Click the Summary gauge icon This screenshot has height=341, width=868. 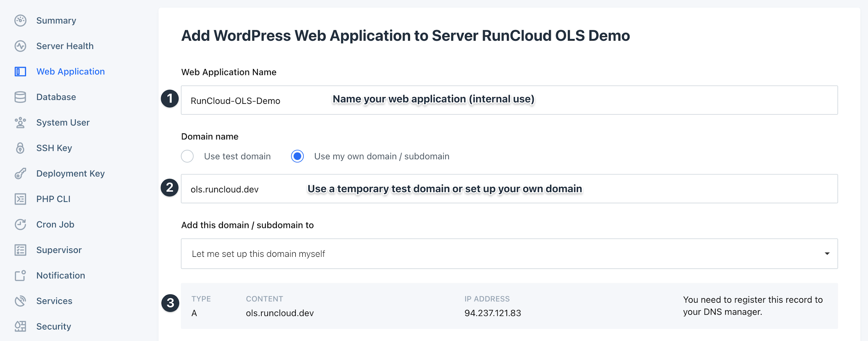point(20,21)
